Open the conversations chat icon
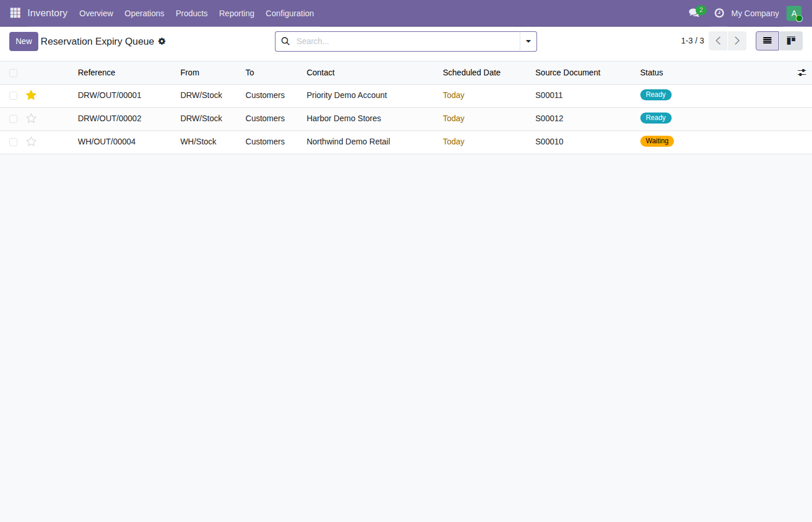The height and width of the screenshot is (522, 812). tap(694, 13)
